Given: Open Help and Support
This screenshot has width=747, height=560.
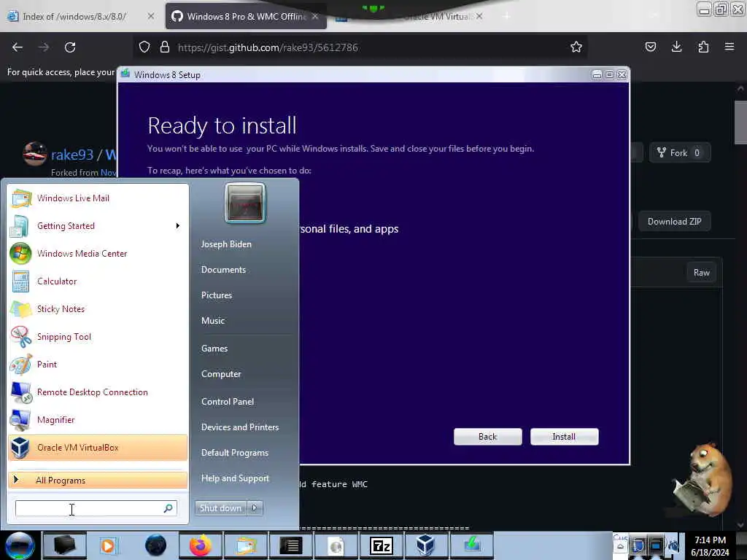Looking at the screenshot, I should pos(236,478).
